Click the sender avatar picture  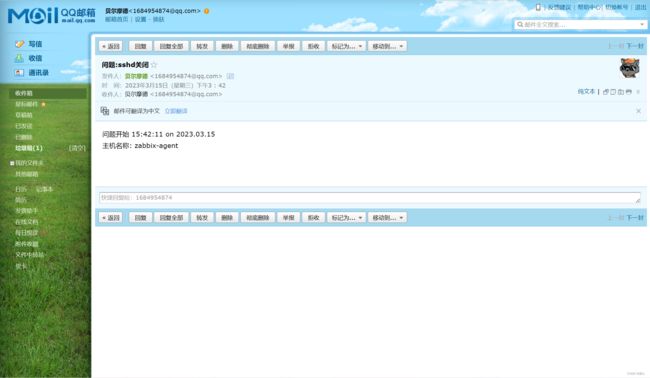coord(629,68)
